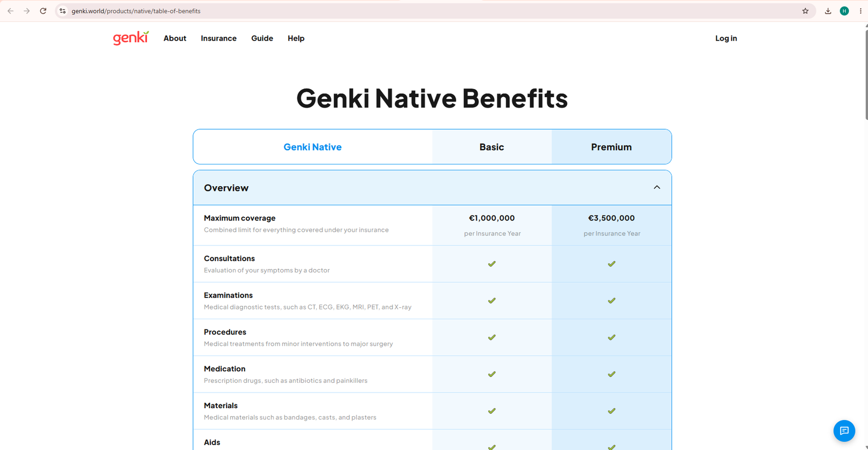Click Basic checkmark in Examinations row
This screenshot has width=868, height=450.
click(x=492, y=301)
